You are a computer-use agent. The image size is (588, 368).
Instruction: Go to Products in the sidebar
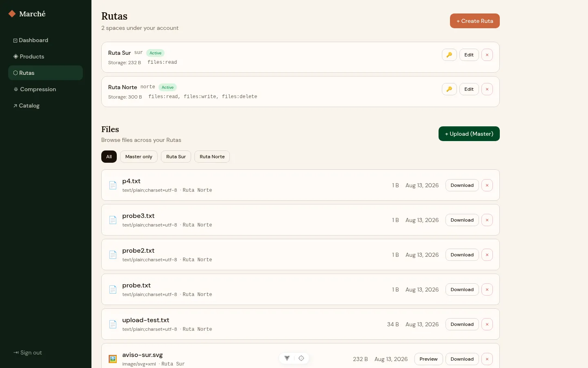(45, 56)
